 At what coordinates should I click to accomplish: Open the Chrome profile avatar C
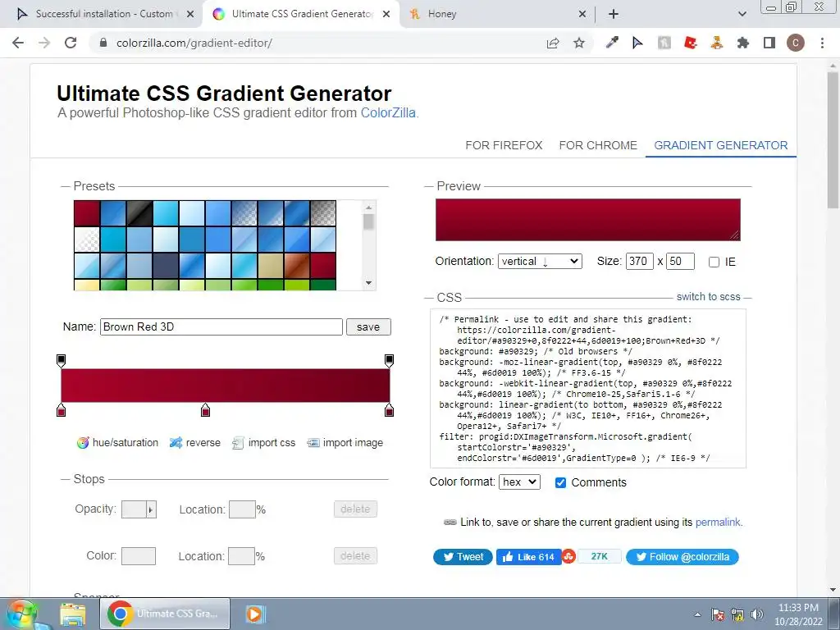[796, 43]
